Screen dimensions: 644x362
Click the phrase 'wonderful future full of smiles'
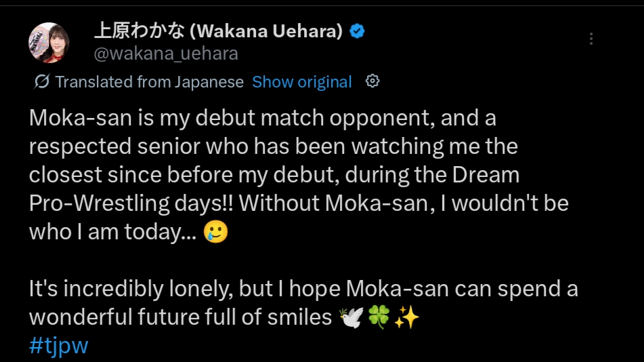[x=180, y=317]
